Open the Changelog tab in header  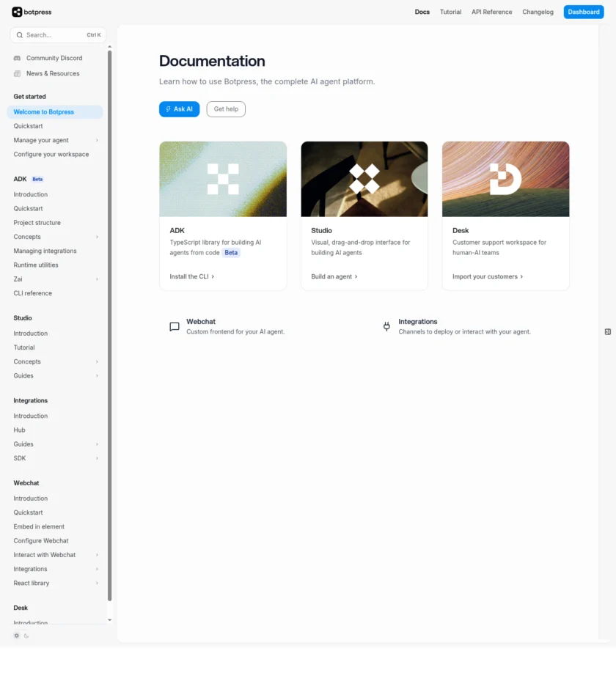(538, 12)
